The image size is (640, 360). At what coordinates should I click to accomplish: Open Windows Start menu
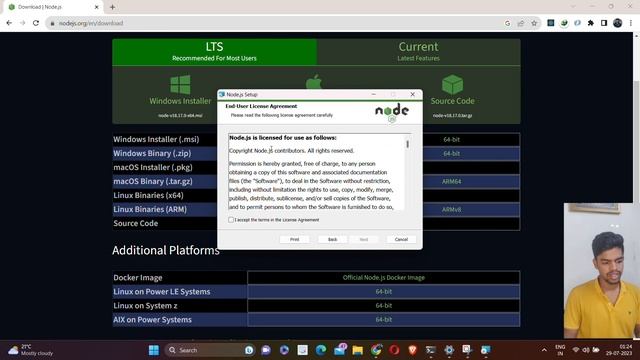(x=154, y=350)
